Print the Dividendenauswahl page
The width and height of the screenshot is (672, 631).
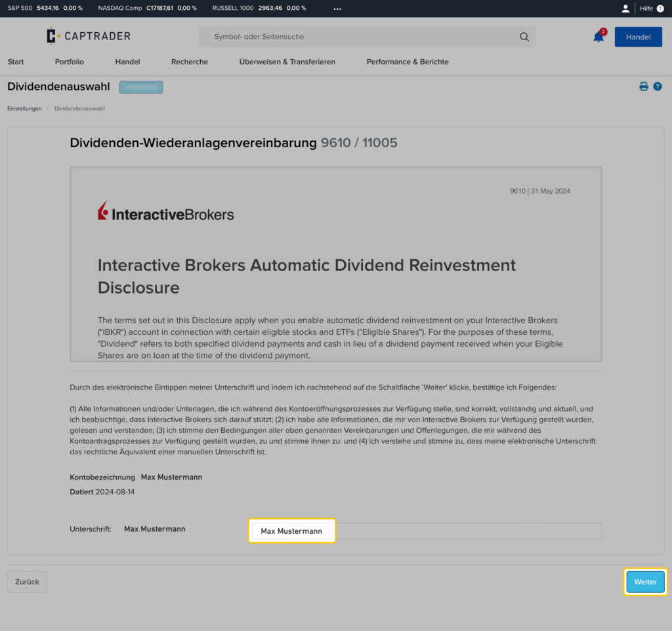click(644, 87)
